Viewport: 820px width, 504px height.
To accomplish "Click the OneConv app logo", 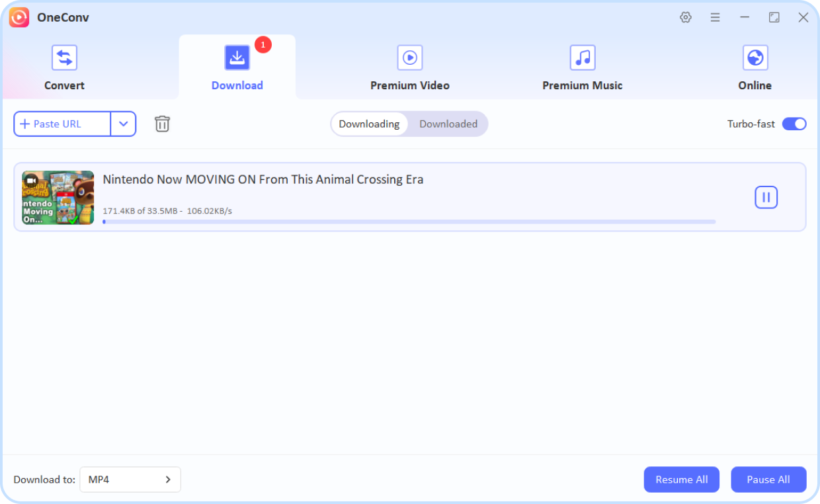I will [19, 17].
